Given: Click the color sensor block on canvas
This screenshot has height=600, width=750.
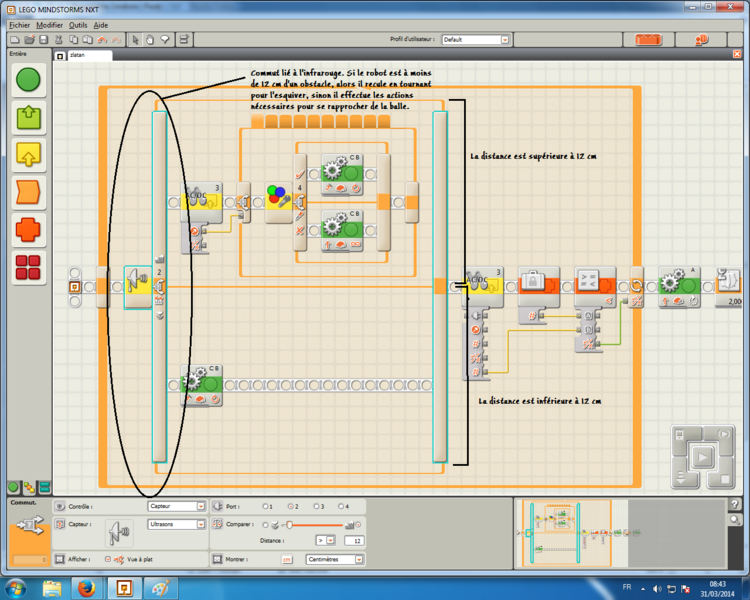Looking at the screenshot, I should coord(279,201).
